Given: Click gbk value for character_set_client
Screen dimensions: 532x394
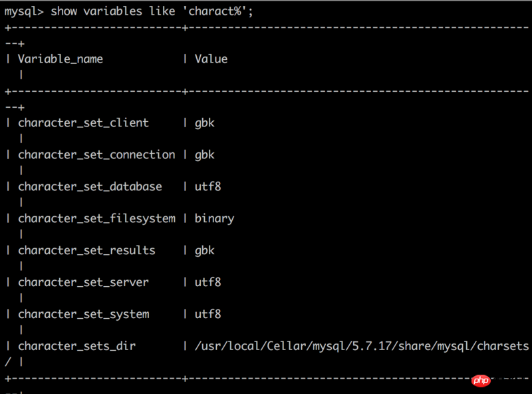Looking at the screenshot, I should coord(205,123).
